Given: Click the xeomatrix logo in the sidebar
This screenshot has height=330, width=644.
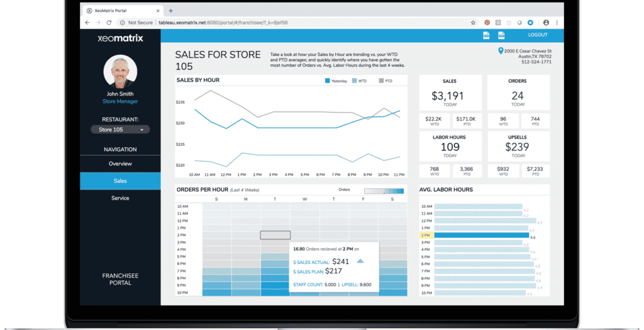Looking at the screenshot, I should (120, 38).
